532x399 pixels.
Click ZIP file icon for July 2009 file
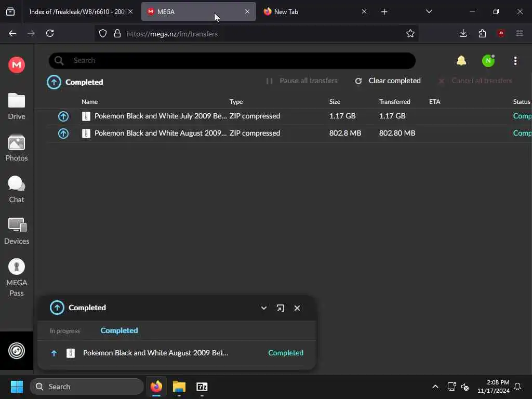pos(86,116)
